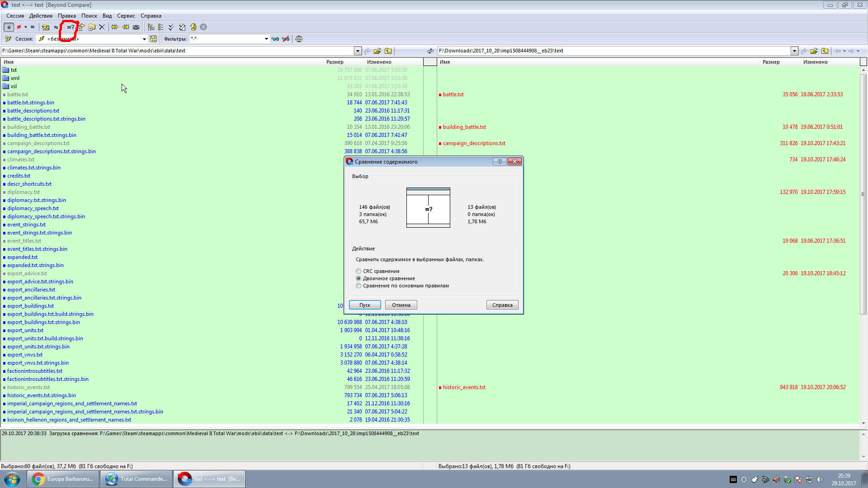Select the Двоичное сравнение radio option

tap(359, 278)
